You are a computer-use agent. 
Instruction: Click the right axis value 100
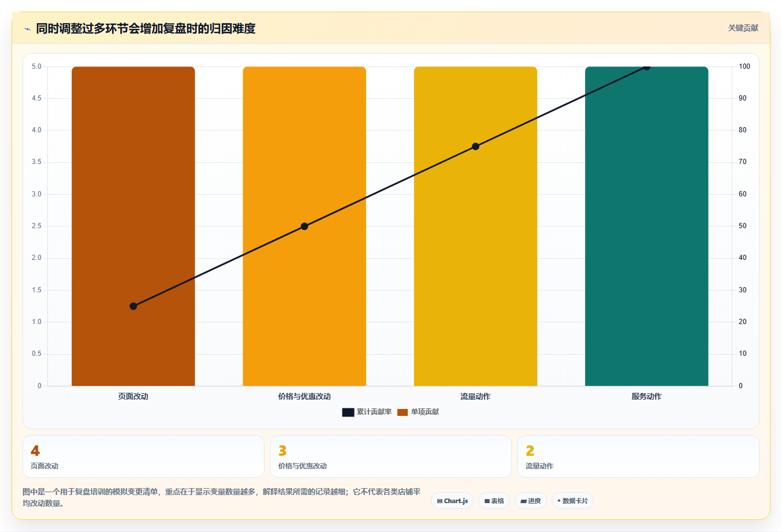pyautogui.click(x=744, y=66)
